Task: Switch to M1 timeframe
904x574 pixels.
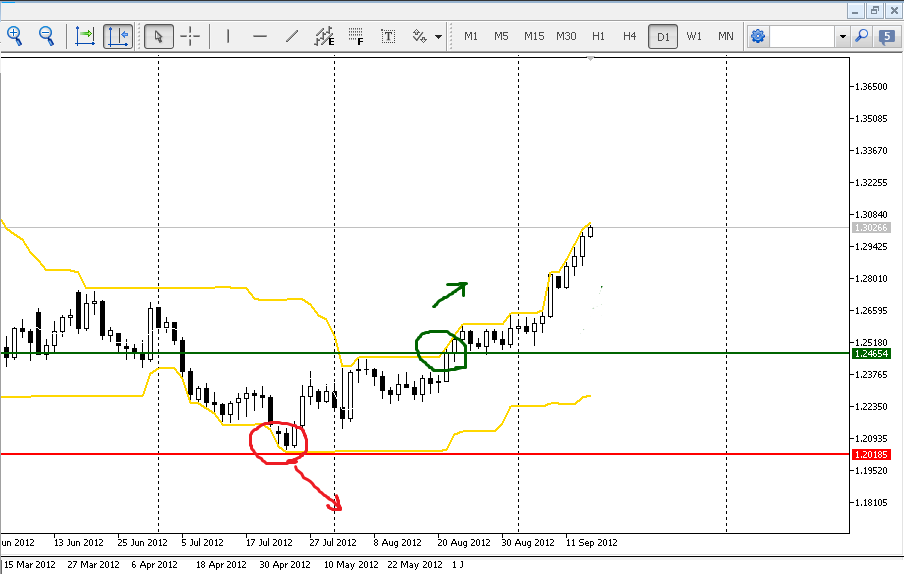Action: pyautogui.click(x=471, y=36)
